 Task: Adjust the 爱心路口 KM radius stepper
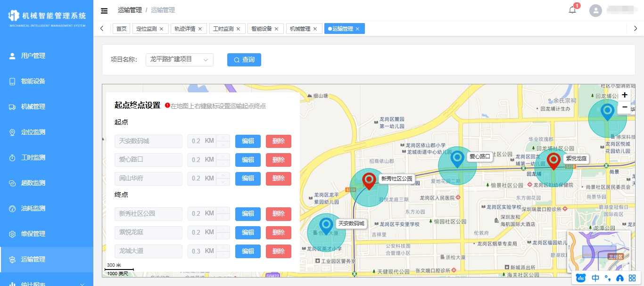[x=209, y=160]
